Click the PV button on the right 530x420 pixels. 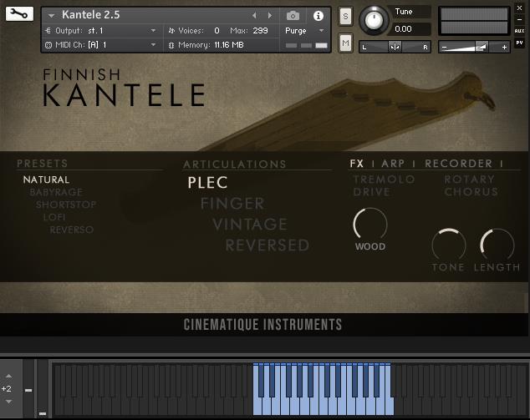[519, 43]
